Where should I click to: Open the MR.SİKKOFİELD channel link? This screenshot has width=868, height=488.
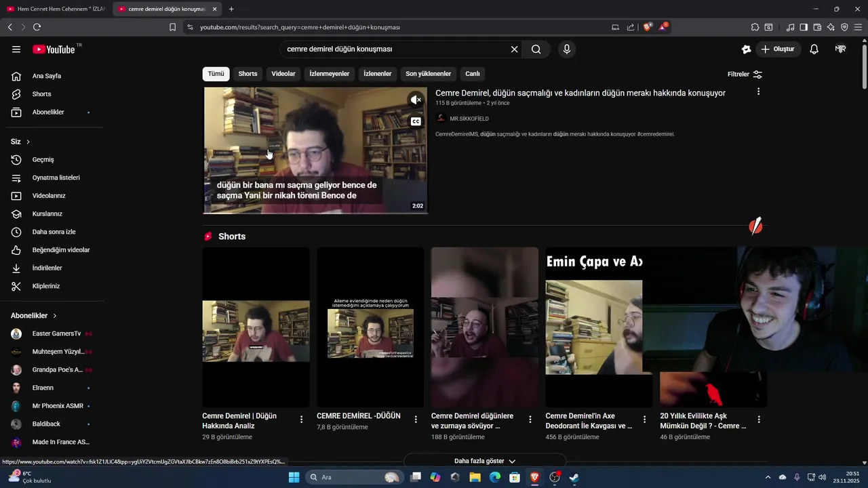click(469, 119)
